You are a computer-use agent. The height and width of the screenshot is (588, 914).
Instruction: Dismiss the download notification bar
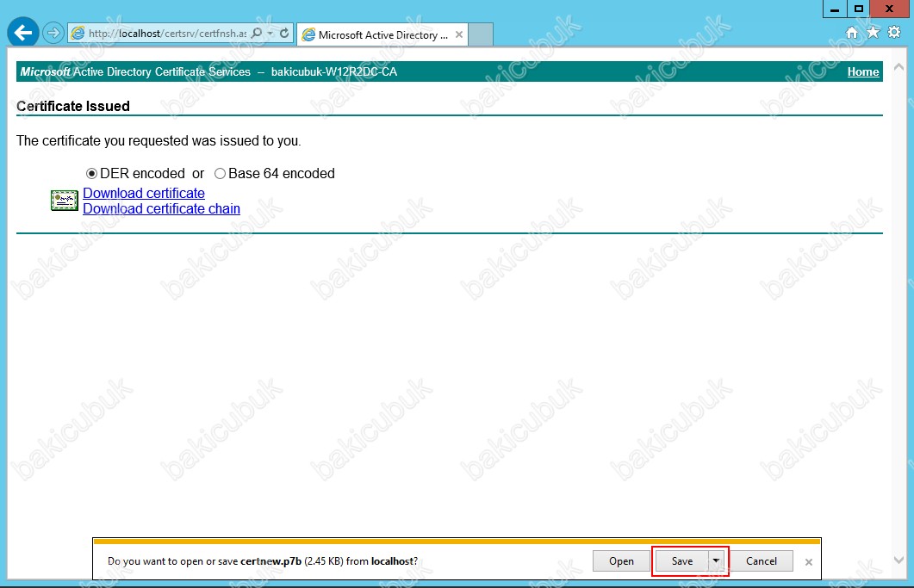[x=809, y=562]
